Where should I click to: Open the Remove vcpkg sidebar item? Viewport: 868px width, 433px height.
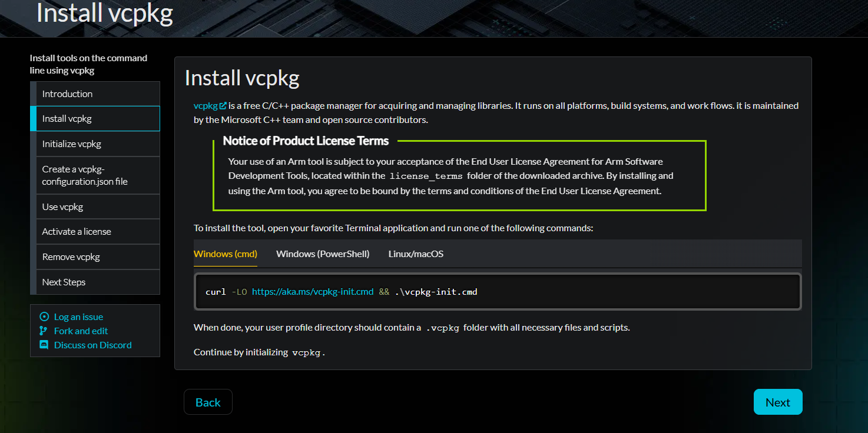71,257
